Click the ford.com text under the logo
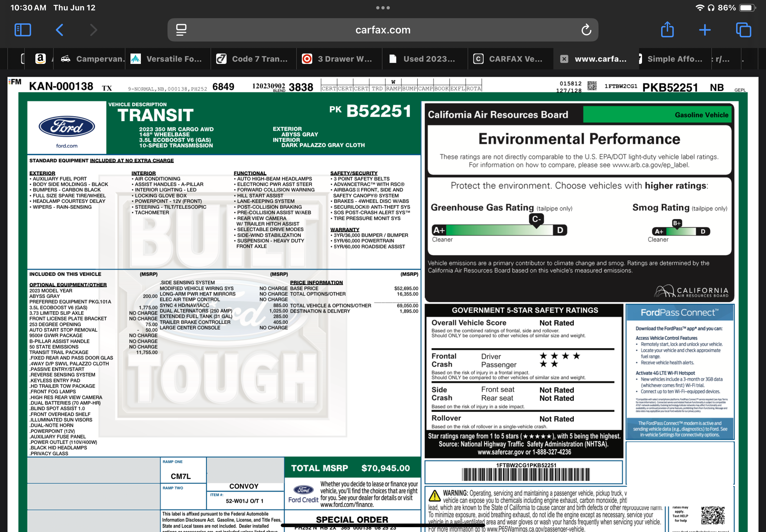 [67, 146]
